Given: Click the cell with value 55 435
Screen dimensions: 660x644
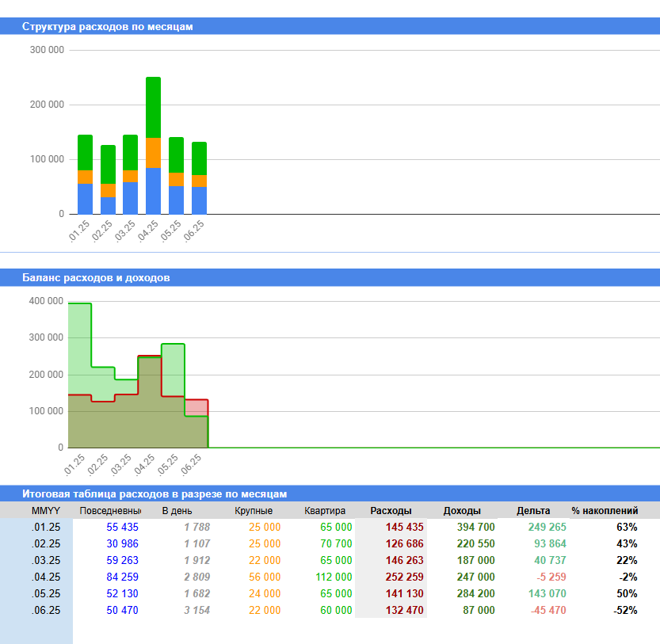Looking at the screenshot, I should coord(123,527).
